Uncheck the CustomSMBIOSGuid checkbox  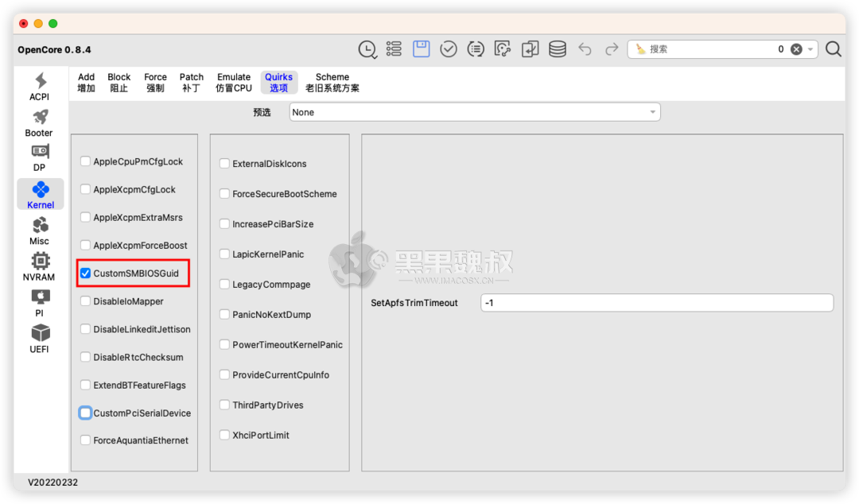(x=85, y=273)
